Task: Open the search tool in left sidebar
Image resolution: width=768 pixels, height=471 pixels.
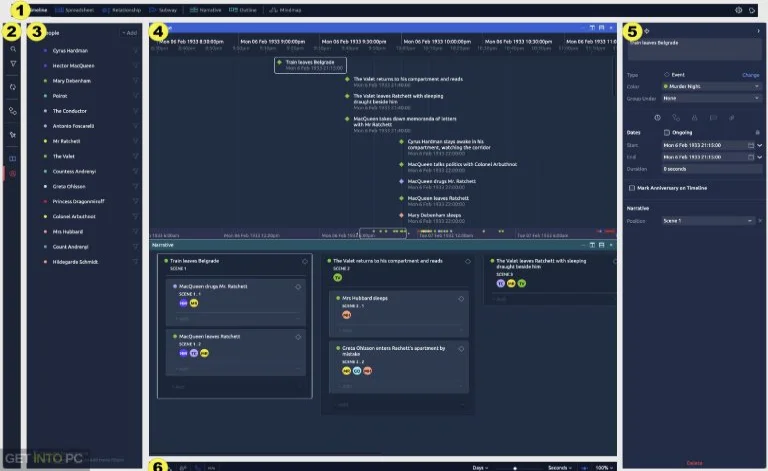Action: [13, 49]
